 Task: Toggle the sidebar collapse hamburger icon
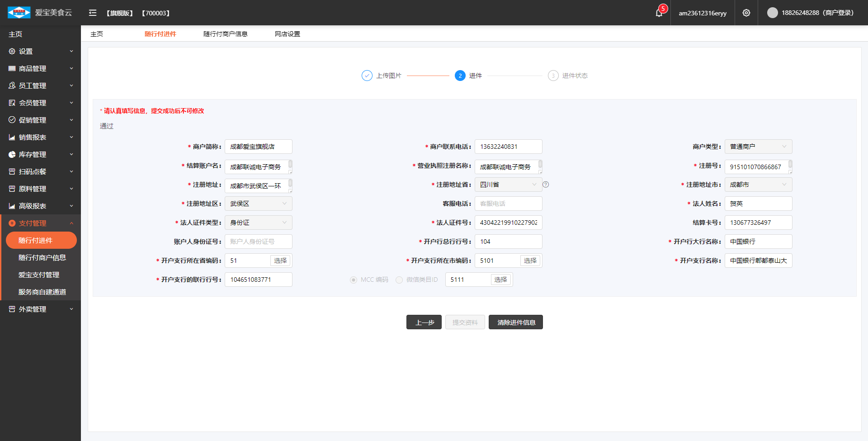(x=93, y=13)
